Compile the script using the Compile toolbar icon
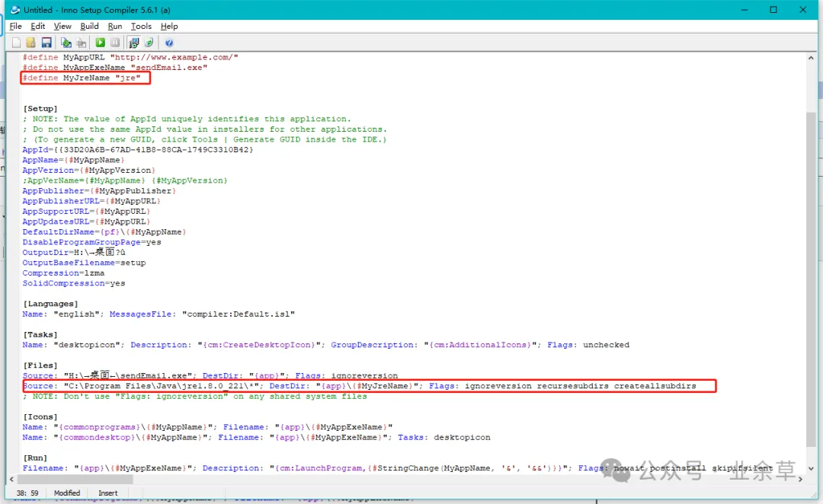This screenshot has height=504, width=823. click(x=66, y=43)
